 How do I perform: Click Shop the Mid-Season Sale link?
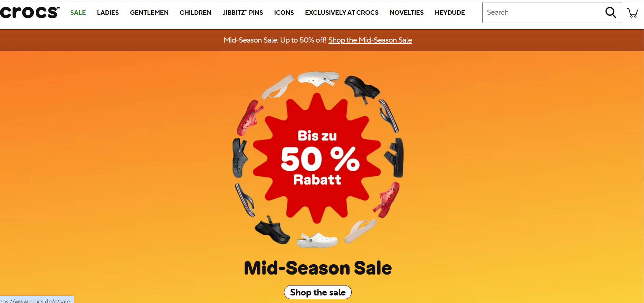coord(370,40)
